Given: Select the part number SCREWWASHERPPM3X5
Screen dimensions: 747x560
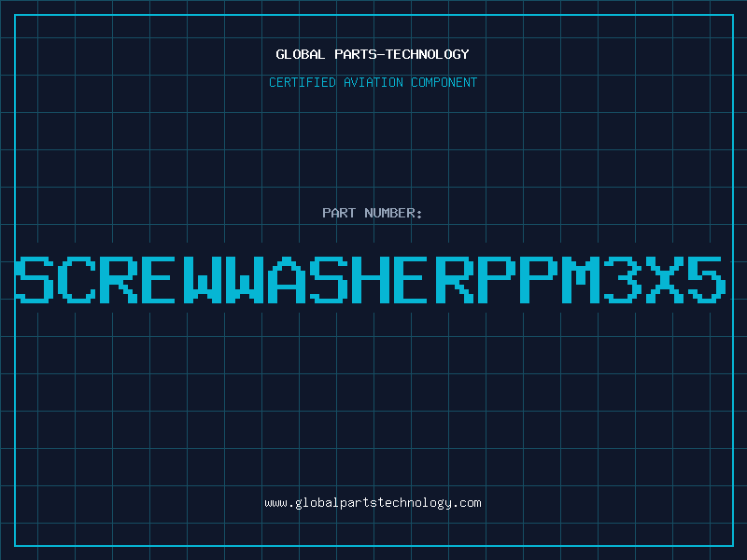Looking at the screenshot, I should click(371, 280).
